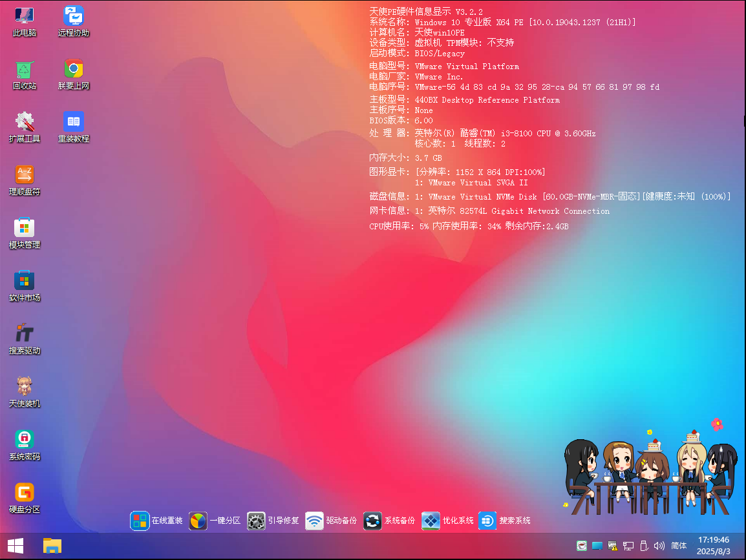The width and height of the screenshot is (746, 560).
Task: Launch the 搜索系统 tool
Action: (487, 521)
